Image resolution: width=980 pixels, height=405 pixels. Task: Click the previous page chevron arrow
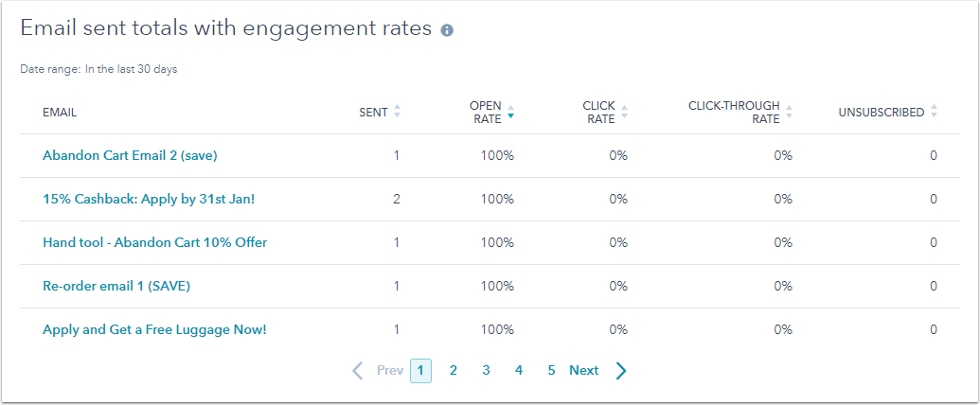click(358, 371)
